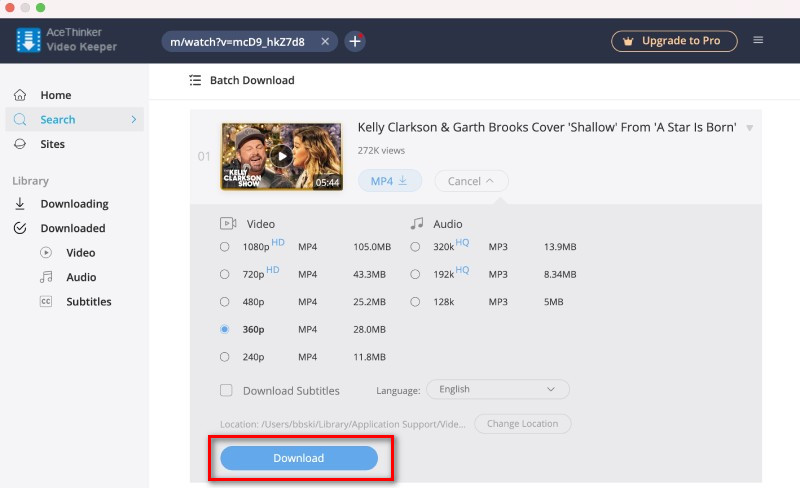
Task: Click the crown icon in Upgrade to Pro
Action: click(x=628, y=41)
